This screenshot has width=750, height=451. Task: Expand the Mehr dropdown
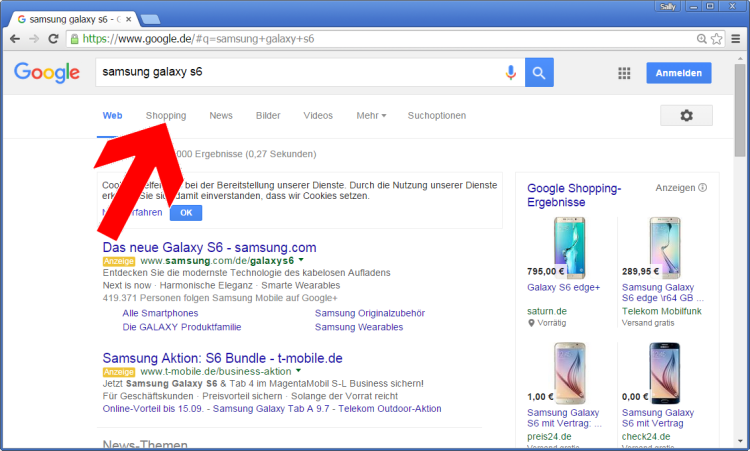(371, 116)
